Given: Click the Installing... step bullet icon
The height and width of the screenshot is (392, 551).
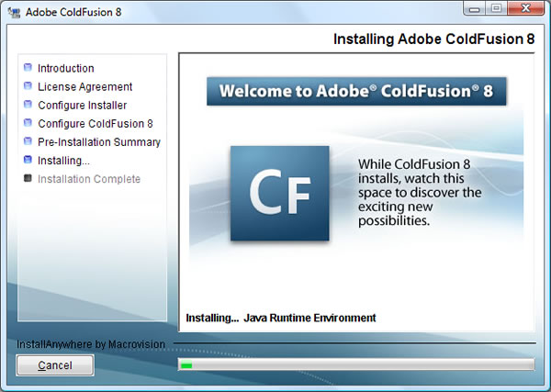Looking at the screenshot, I should pos(28,160).
